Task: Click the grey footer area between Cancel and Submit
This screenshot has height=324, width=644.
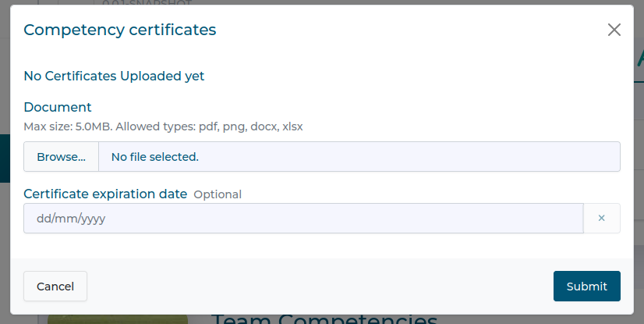Action: click(x=320, y=287)
